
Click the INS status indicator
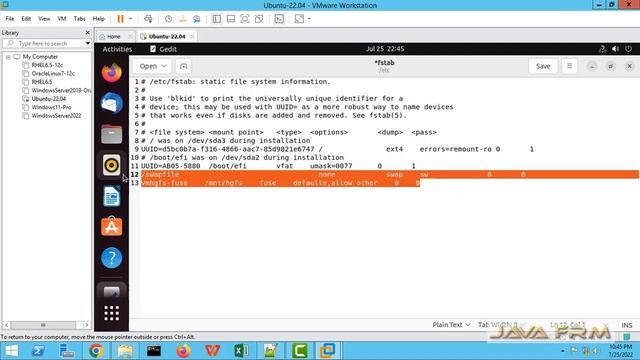click(627, 325)
